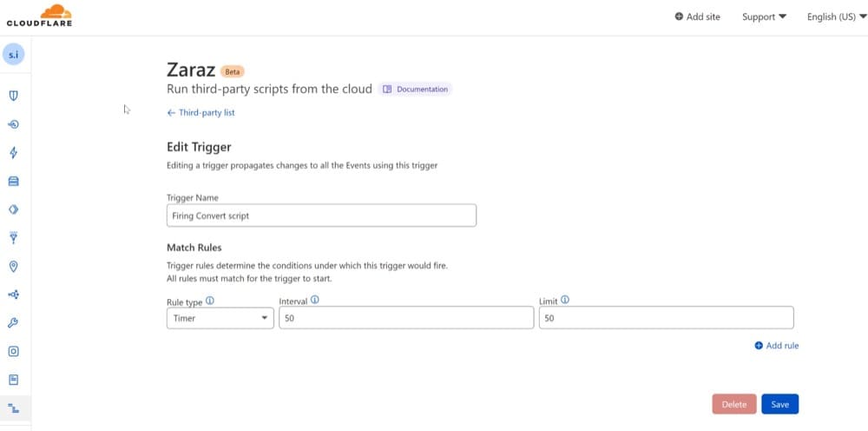The width and height of the screenshot is (868, 431).
Task: Open the shield Security sidebar icon
Action: (13, 96)
